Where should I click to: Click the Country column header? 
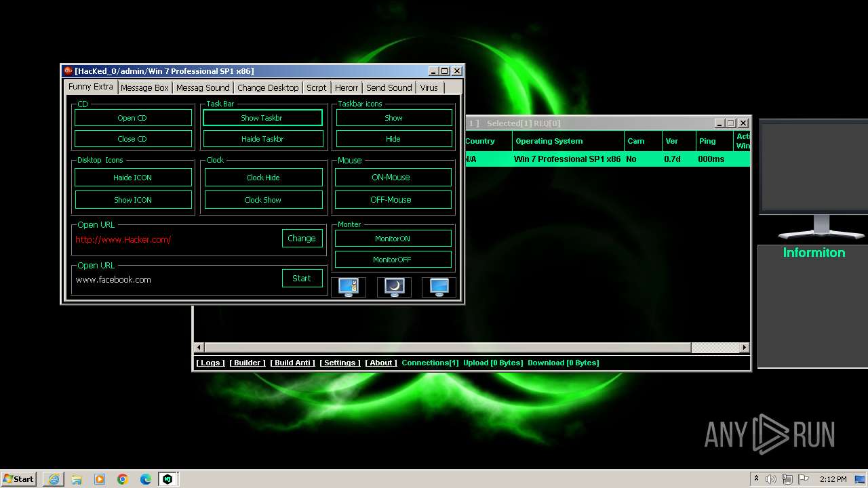click(487, 141)
